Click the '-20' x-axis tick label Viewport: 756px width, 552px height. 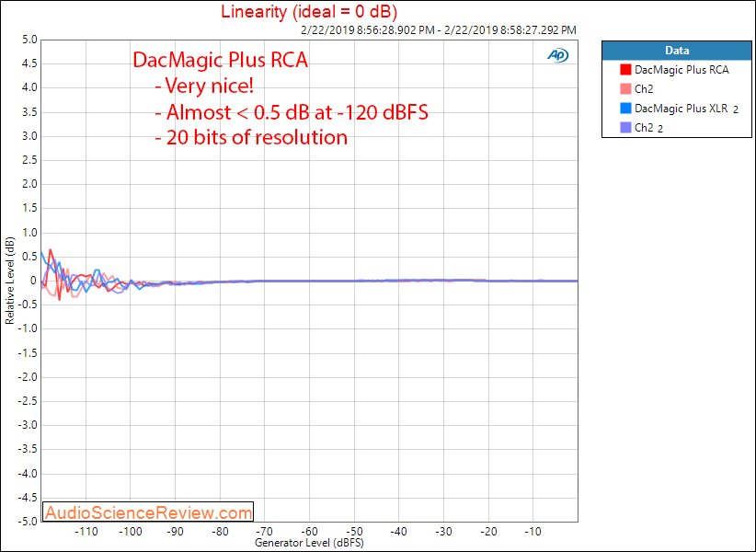(x=488, y=532)
